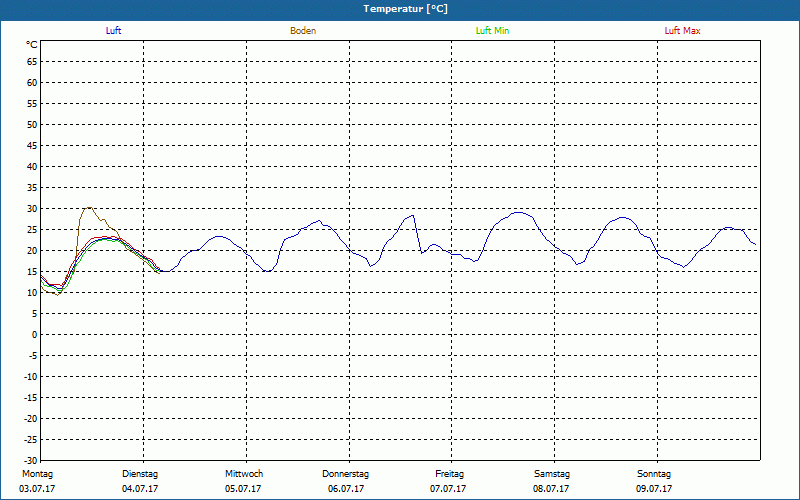Click the y-axis value '0'
Viewport: 800px width, 500px height.
(35, 335)
